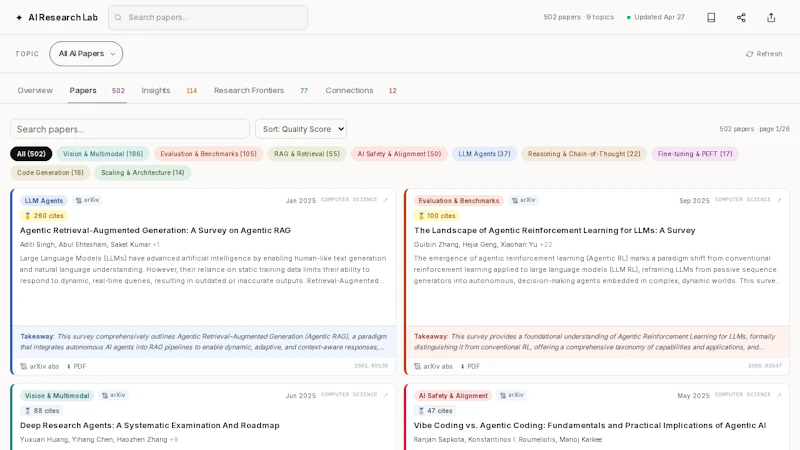Filter by RAG & Retrieval (55)
Image resolution: width=800 pixels, height=450 pixels.
pos(307,154)
